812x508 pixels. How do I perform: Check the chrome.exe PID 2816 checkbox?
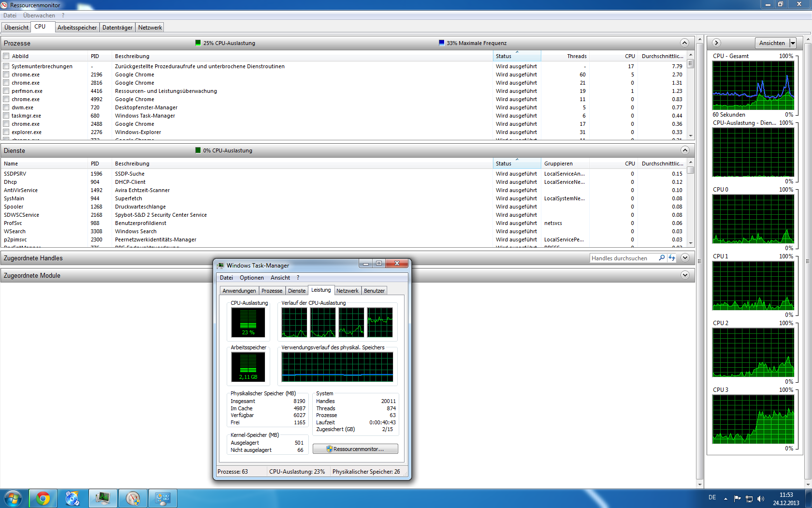coord(6,83)
